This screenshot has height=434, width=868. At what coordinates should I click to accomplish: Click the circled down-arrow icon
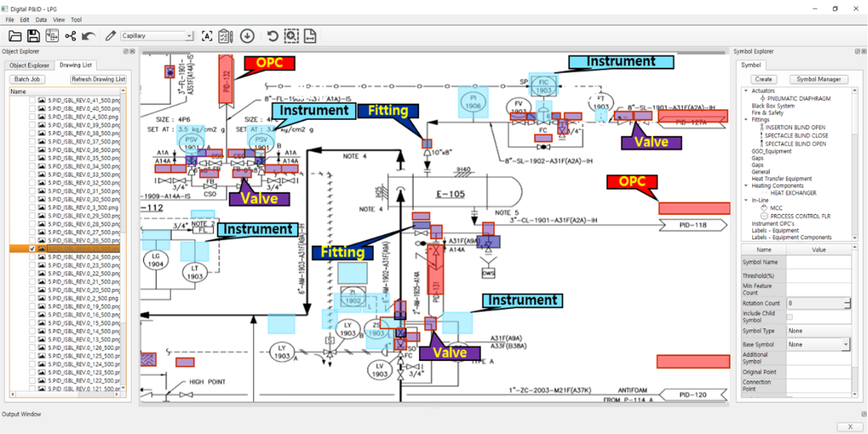pyautogui.click(x=247, y=36)
